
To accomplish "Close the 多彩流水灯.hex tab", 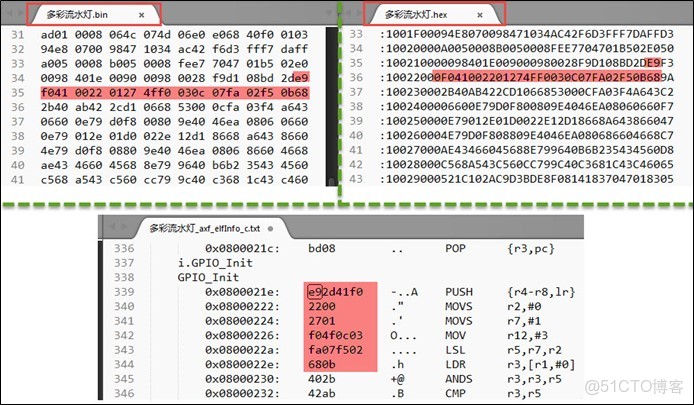I will [x=480, y=15].
